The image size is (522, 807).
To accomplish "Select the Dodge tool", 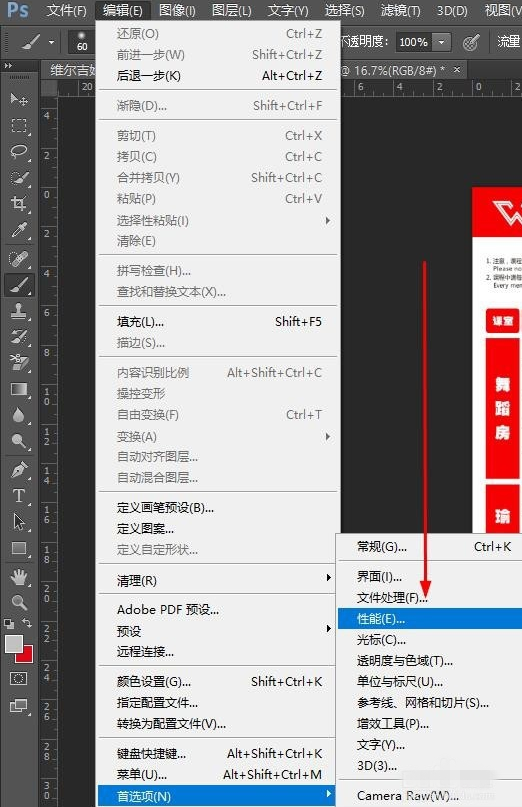I will point(19,442).
